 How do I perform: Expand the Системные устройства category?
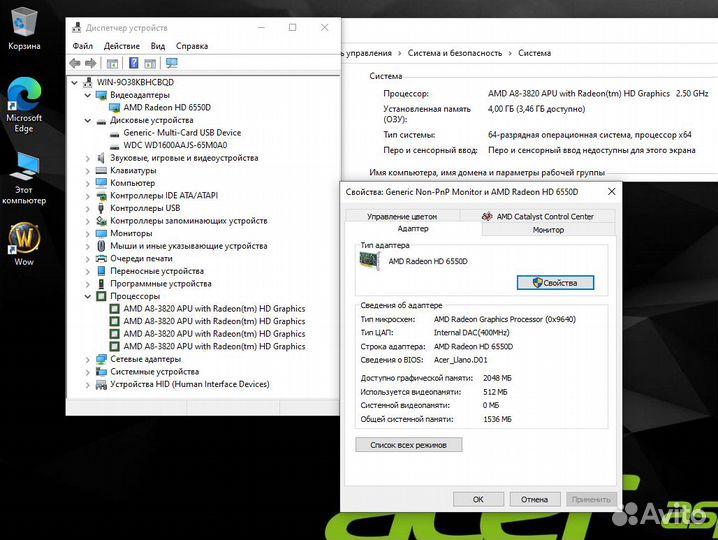click(87, 372)
